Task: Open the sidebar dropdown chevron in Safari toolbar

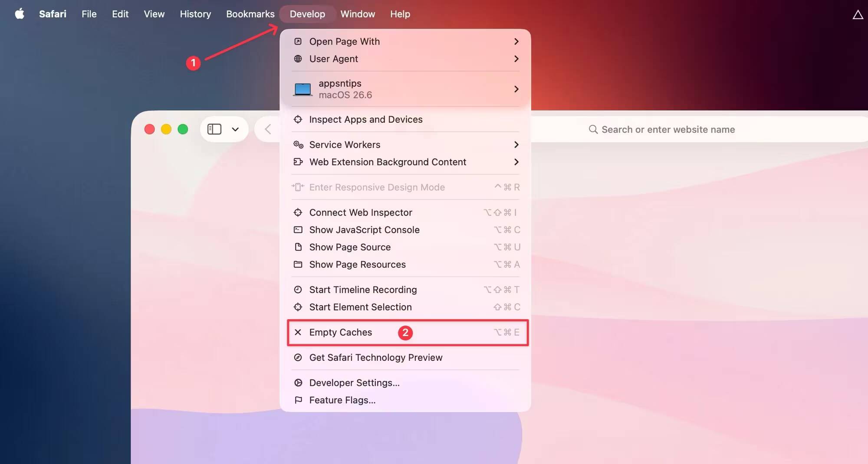Action: coord(235,129)
